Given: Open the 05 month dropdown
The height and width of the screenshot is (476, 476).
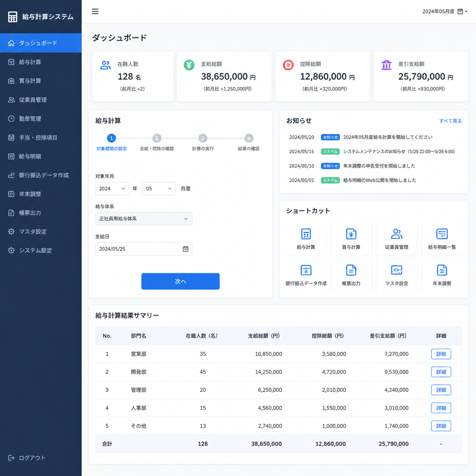Looking at the screenshot, I should tap(159, 189).
